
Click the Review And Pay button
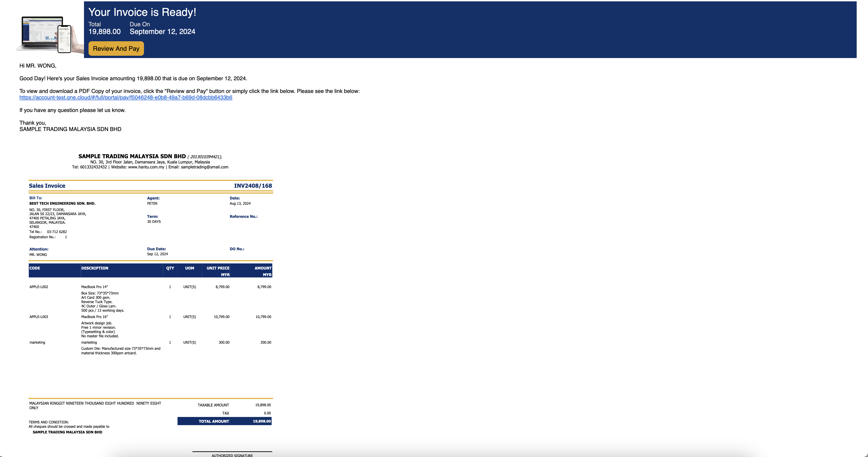pyautogui.click(x=116, y=49)
